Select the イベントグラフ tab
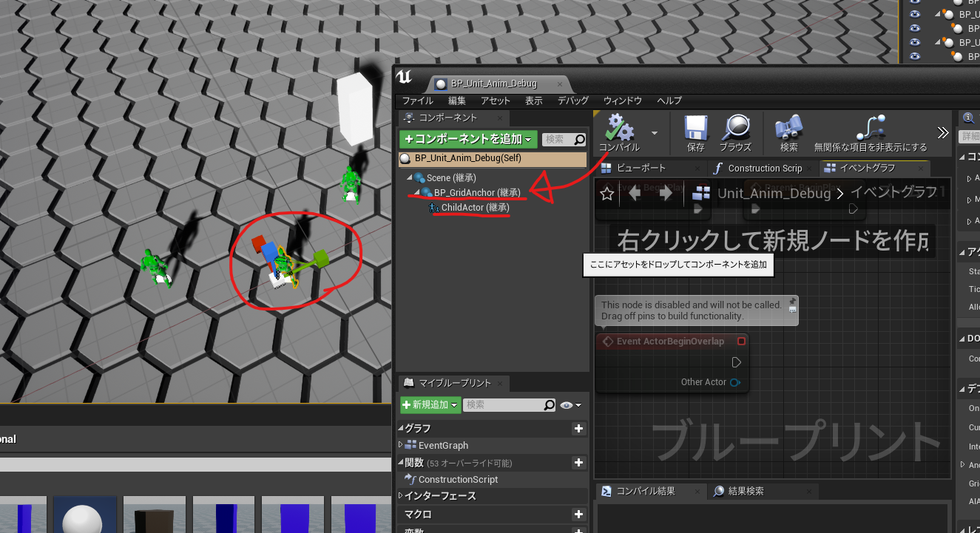The image size is (980, 533). 875,168
